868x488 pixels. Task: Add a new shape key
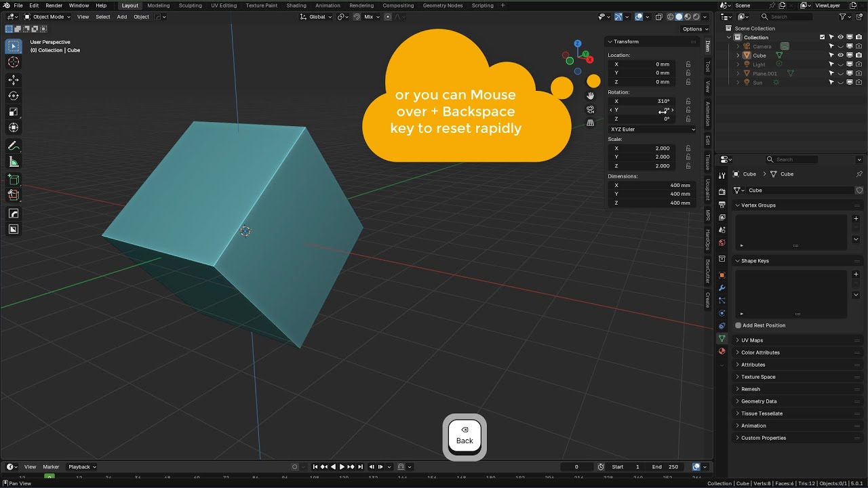click(x=856, y=274)
